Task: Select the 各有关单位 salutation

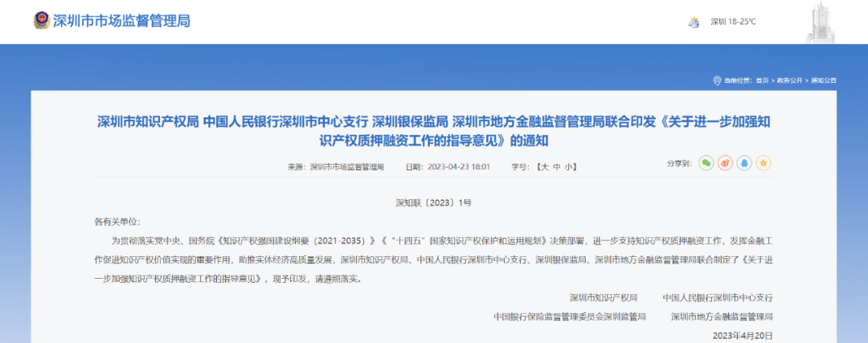Action: 117,222
